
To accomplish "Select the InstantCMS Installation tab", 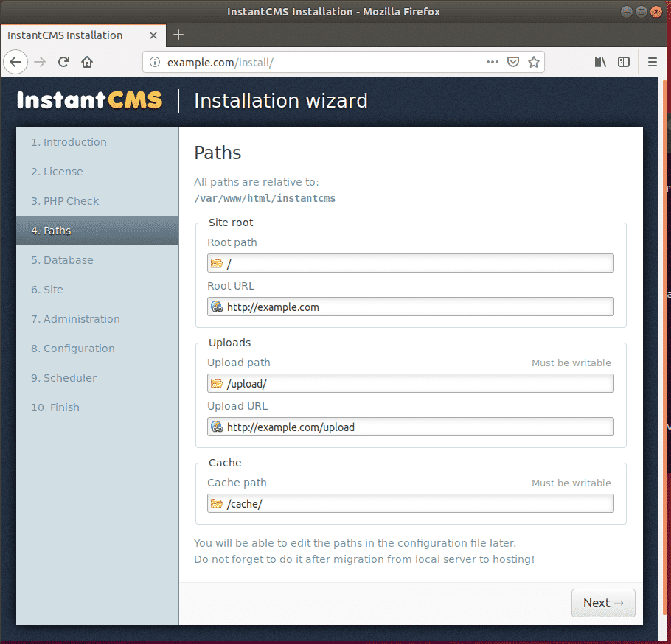I will [74, 35].
